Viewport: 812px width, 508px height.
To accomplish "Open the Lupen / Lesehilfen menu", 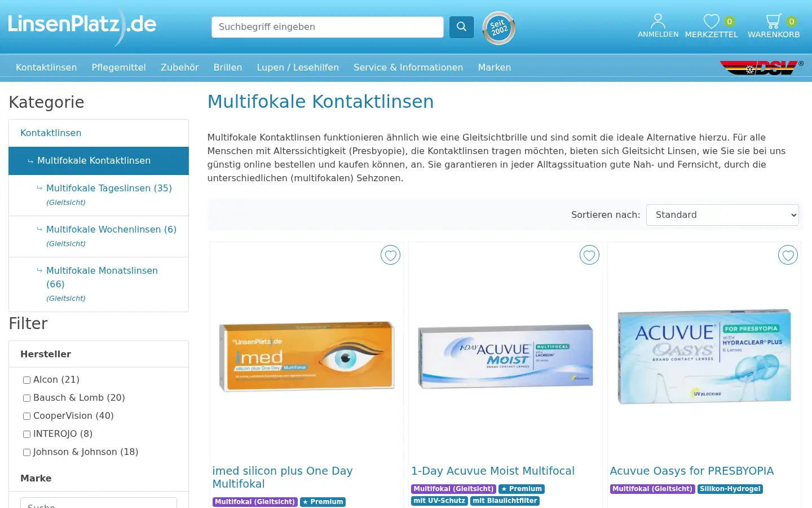I will [298, 67].
